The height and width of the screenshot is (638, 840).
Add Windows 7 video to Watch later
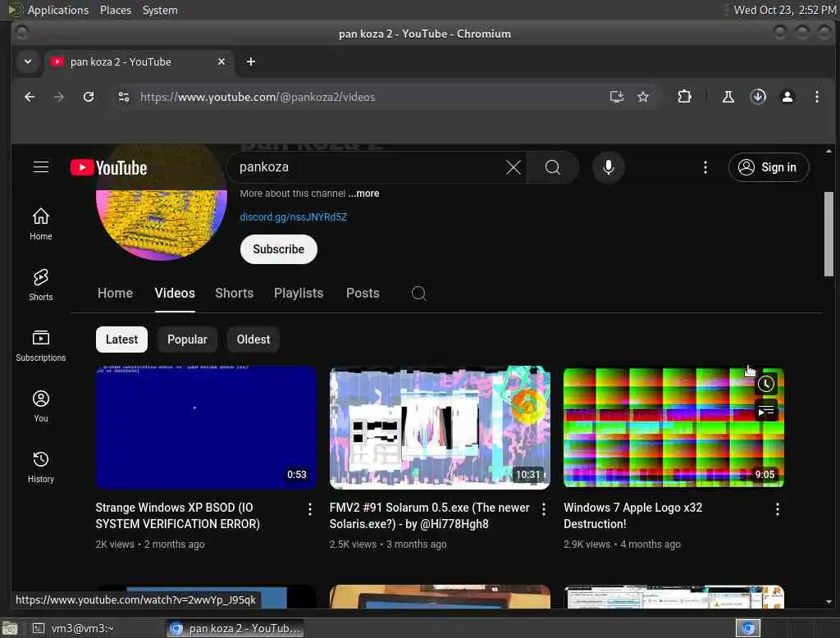click(766, 384)
